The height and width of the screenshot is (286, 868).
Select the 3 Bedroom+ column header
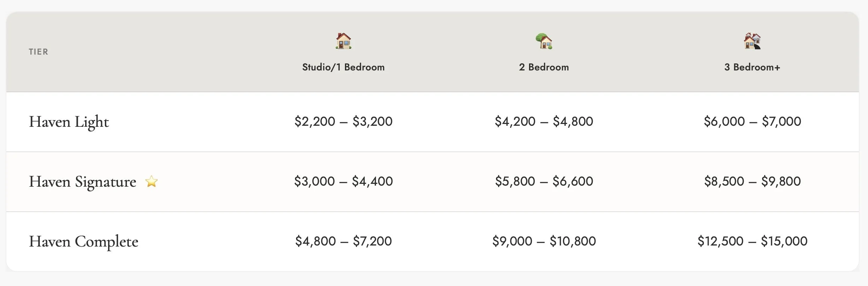(x=752, y=67)
